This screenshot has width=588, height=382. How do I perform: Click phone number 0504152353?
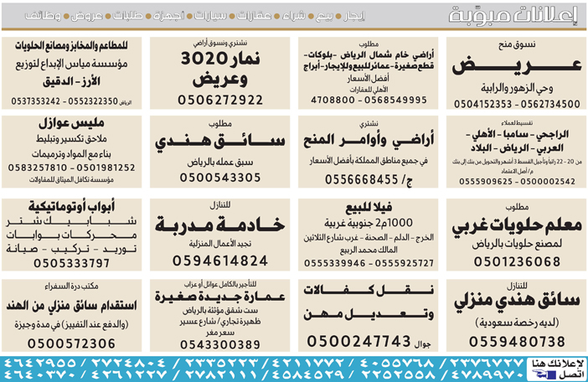coord(483,104)
